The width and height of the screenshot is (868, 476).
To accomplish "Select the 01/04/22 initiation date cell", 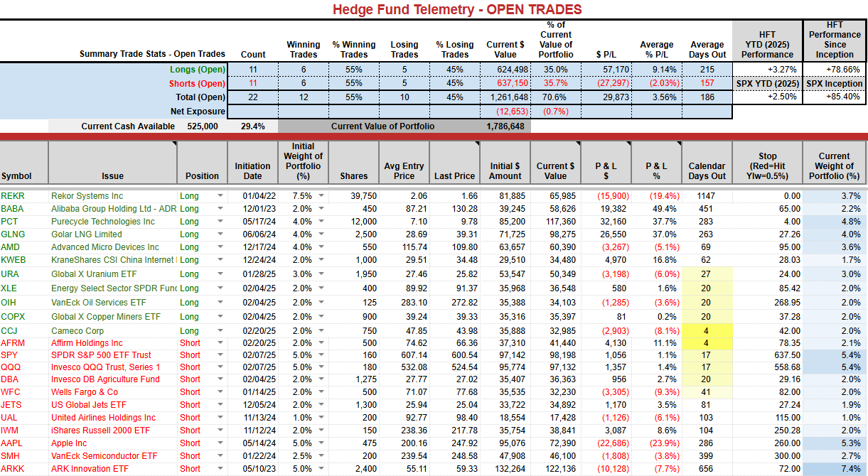I will [x=252, y=196].
